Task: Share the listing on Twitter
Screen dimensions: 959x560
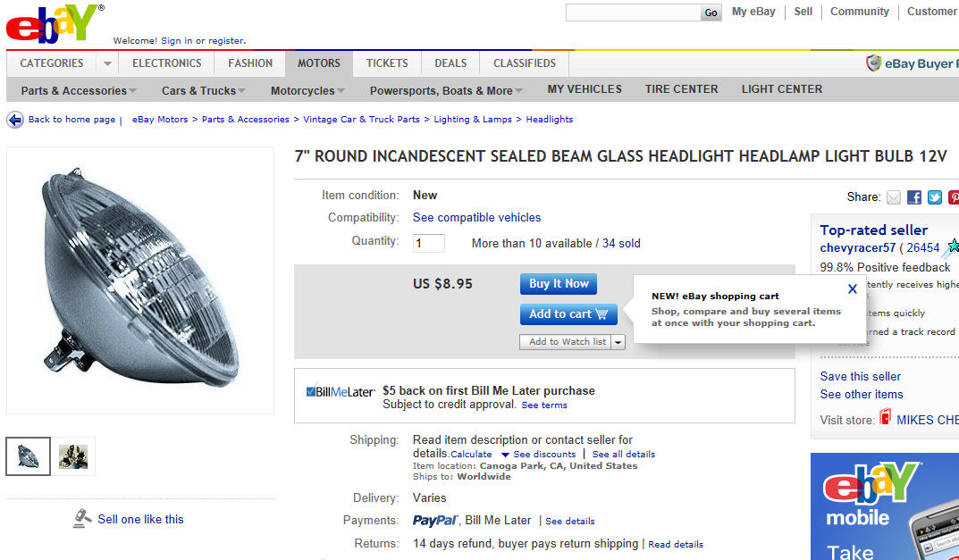Action: point(935,197)
